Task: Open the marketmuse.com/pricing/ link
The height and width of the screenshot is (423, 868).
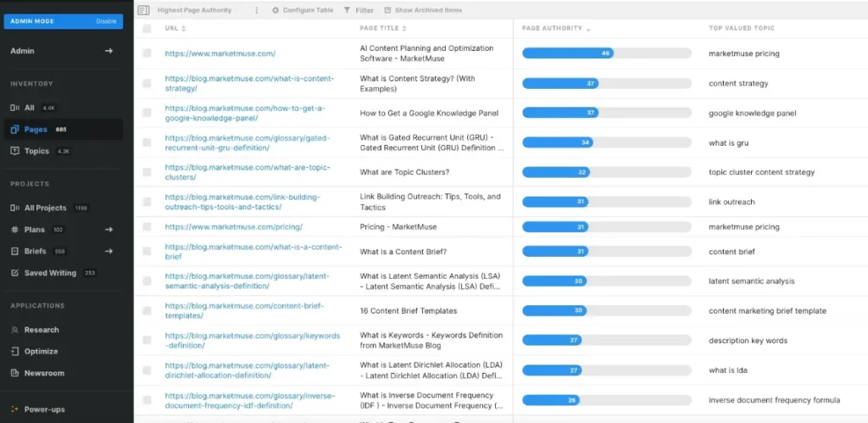Action: (234, 227)
